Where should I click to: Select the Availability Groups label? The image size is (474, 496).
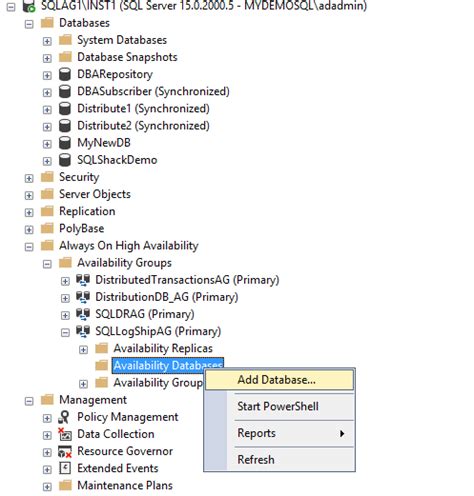pyautogui.click(x=124, y=263)
